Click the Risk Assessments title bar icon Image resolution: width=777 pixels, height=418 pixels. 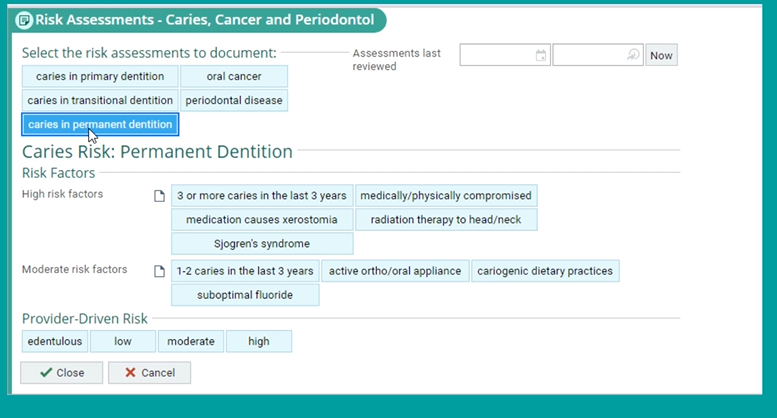(24, 19)
